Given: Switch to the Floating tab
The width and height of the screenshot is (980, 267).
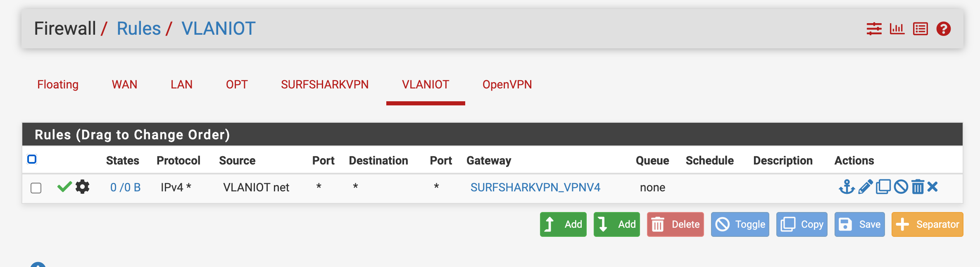Looking at the screenshot, I should tap(58, 85).
